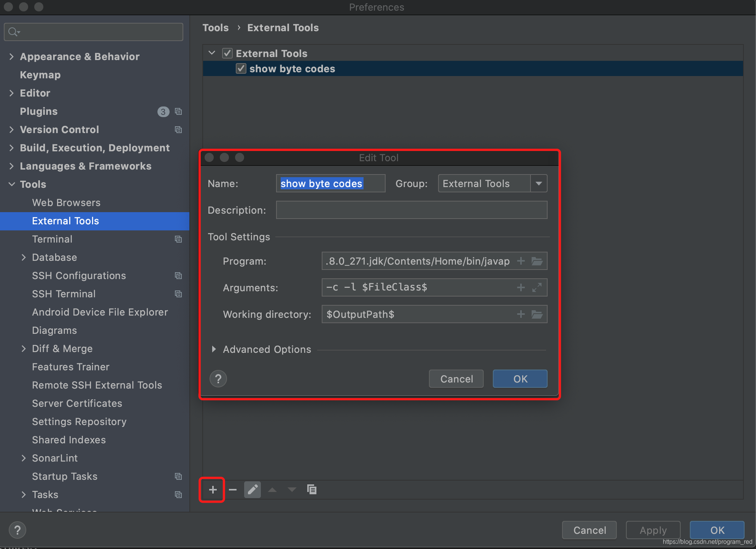Screen dimensions: 756x549
Task: Click the pencil edit tool icon
Action: click(253, 490)
